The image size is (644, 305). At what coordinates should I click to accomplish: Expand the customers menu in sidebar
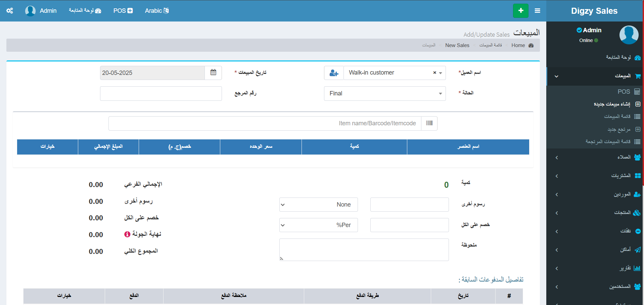624,157
